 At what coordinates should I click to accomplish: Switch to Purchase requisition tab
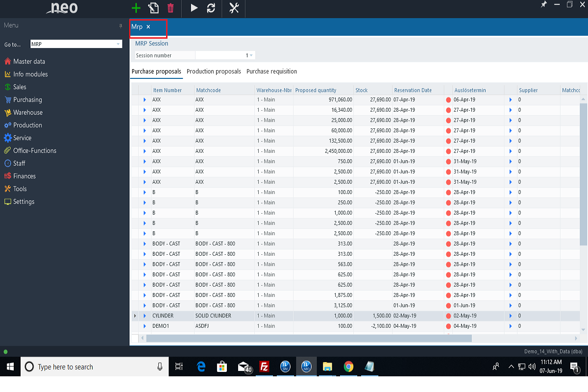tap(271, 72)
